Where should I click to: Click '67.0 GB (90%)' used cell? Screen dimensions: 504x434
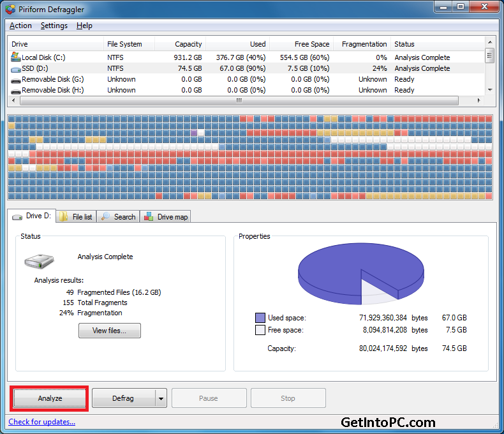[242, 68]
